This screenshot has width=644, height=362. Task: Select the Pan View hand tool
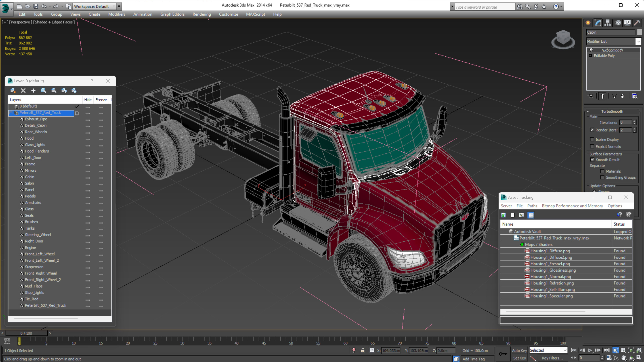pos(623,358)
